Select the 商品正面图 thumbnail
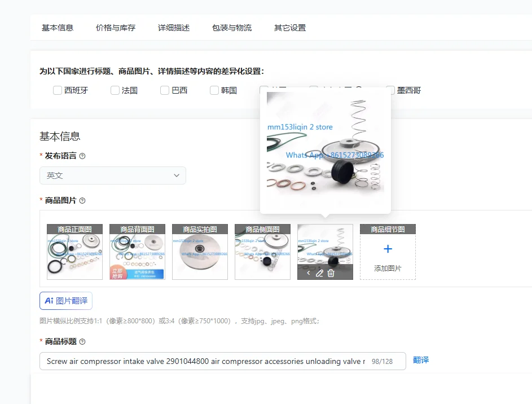The width and height of the screenshot is (532, 404). (74, 252)
